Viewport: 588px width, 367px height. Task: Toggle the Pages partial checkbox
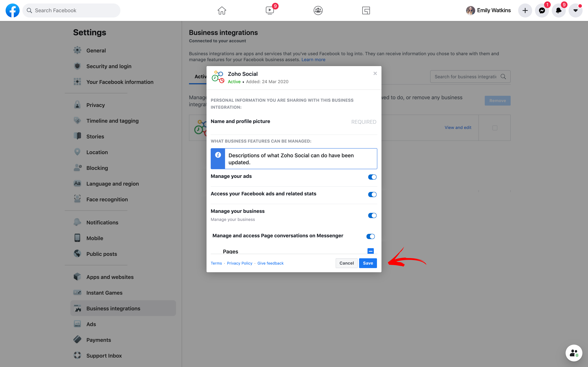coord(370,251)
